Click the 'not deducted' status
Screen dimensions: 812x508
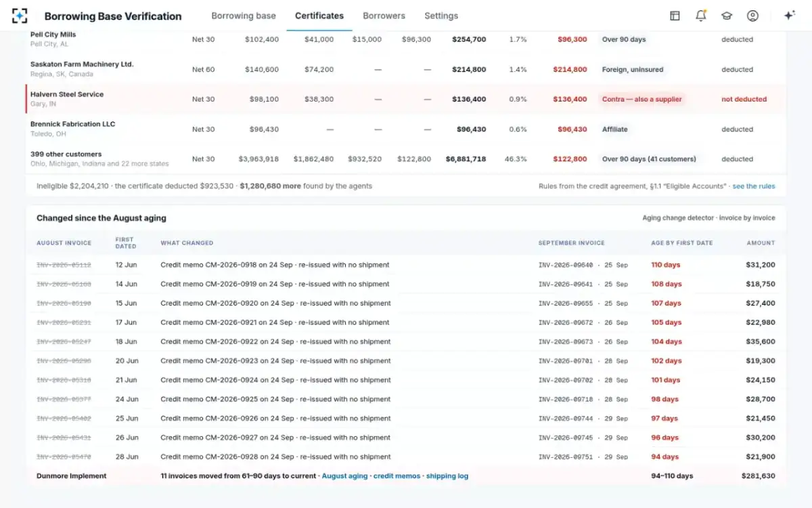pos(744,99)
